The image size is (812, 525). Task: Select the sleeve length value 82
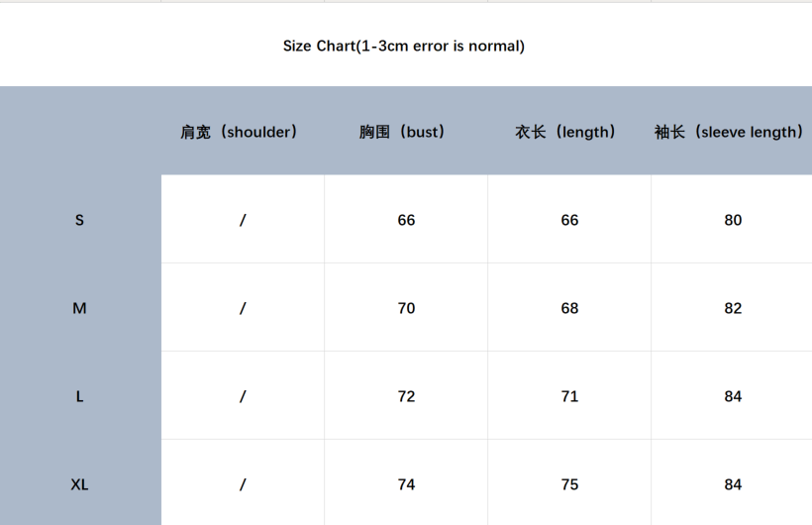pos(733,308)
